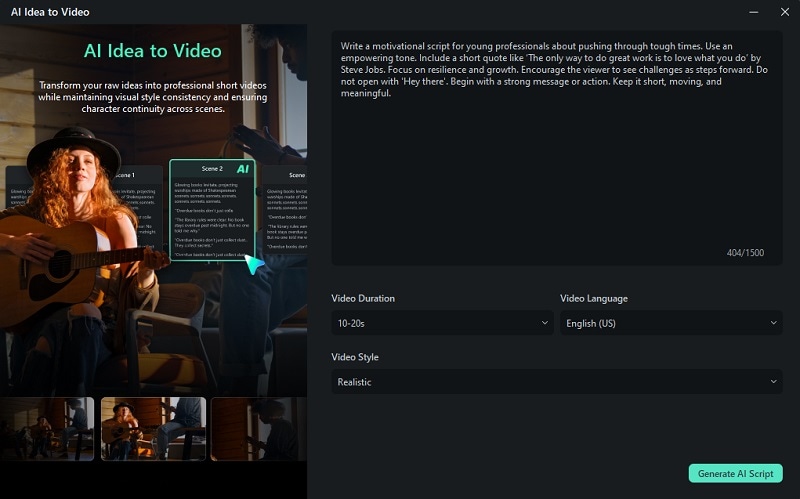Click the 'Transform your raw ideas' description text
The width and height of the screenshot is (800, 499).
(153, 97)
